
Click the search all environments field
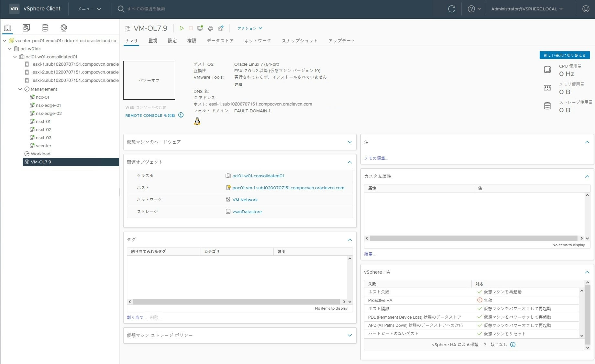pyautogui.click(x=146, y=9)
